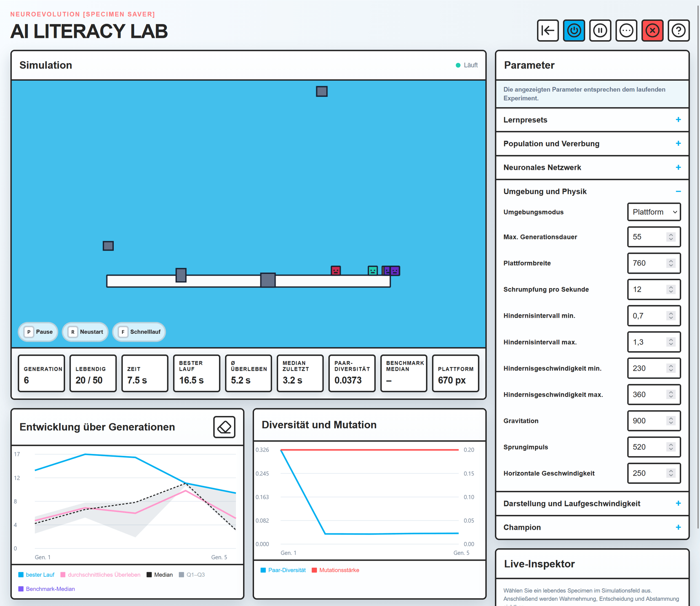Click the Hindernisintervall max. stepper arrows

click(670, 342)
